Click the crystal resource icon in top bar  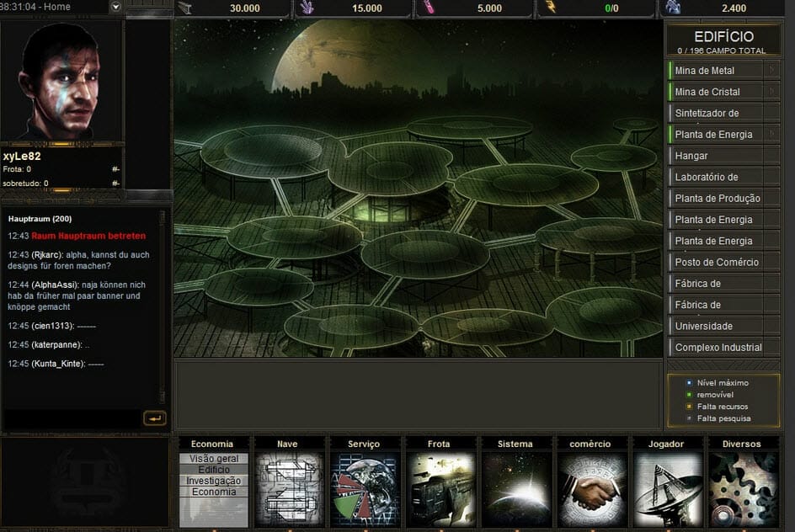[307, 8]
